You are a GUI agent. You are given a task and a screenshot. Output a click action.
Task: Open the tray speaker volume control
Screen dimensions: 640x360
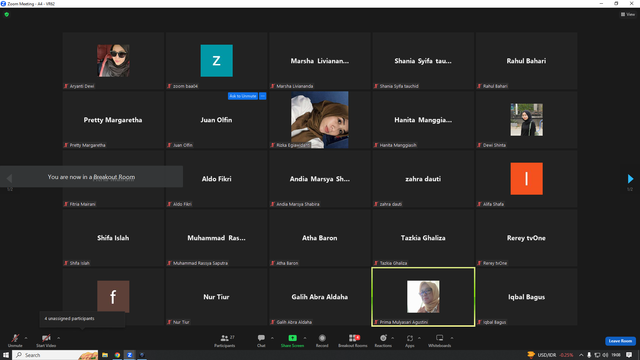click(605, 355)
